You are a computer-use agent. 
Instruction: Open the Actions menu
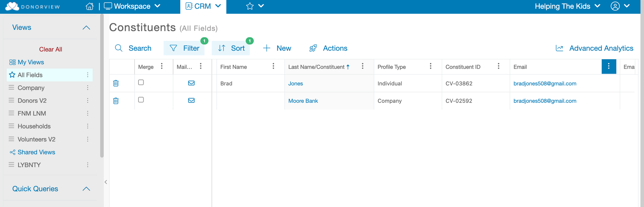[328, 48]
